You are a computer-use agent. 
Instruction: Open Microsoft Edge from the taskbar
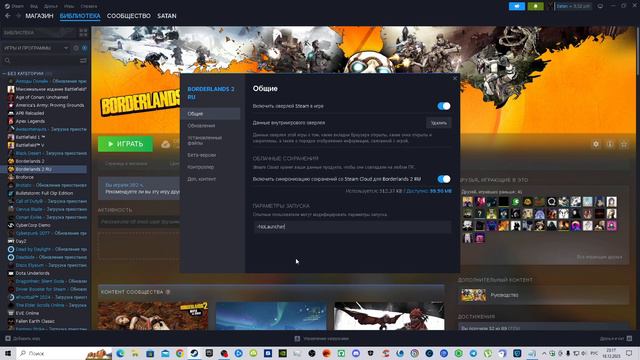[120, 353]
